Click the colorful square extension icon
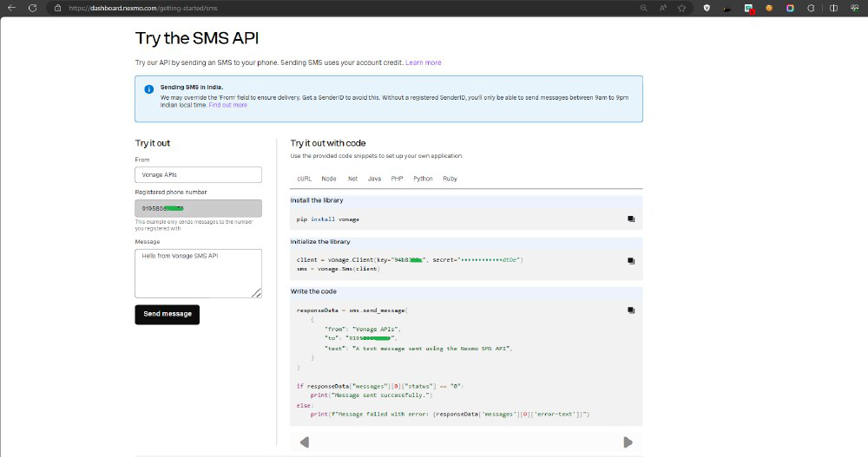Viewport: 868px width, 457px height. (790, 9)
